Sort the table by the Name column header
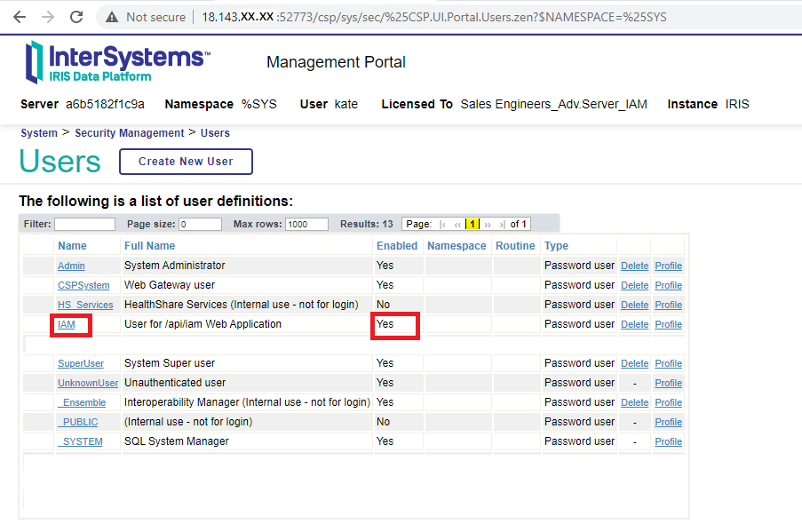Image resolution: width=802 pixels, height=532 pixels. click(72, 246)
